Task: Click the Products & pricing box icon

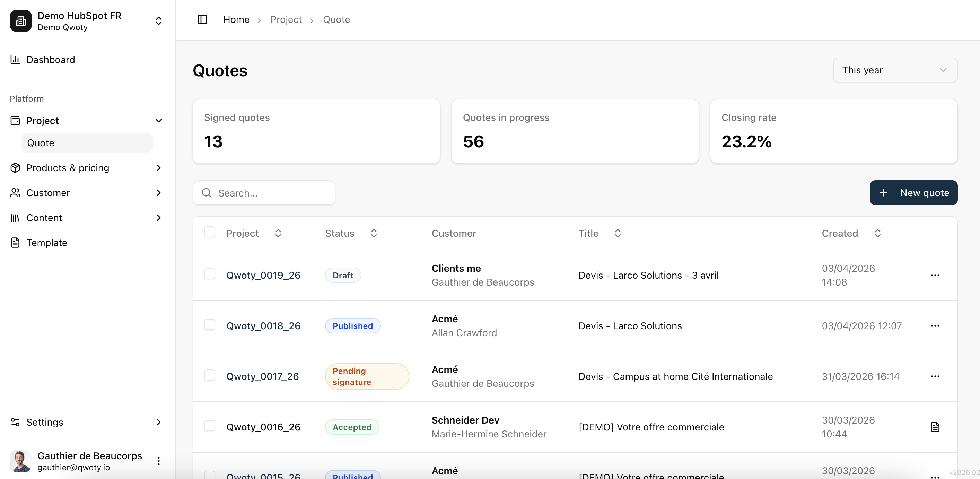Action: pyautogui.click(x=15, y=168)
